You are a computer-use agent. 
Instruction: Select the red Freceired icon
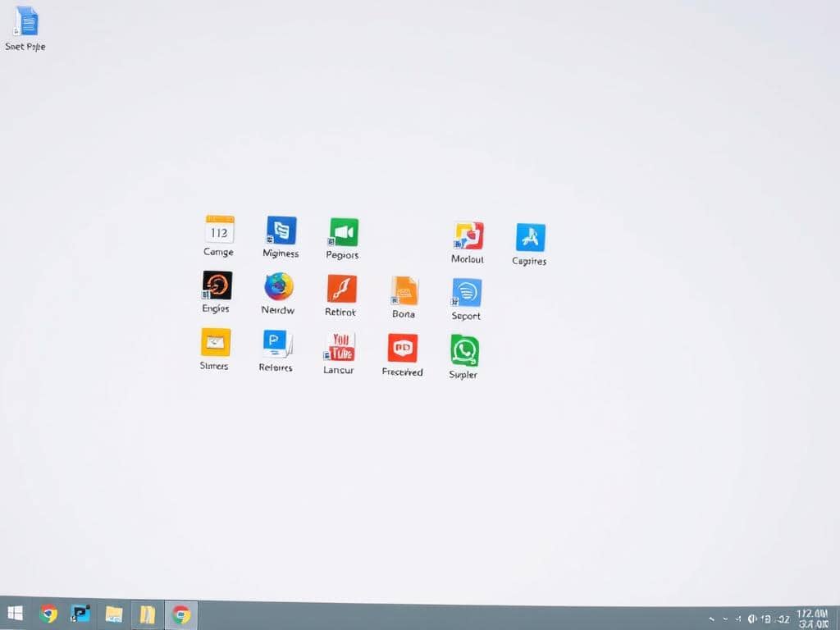coord(402,348)
